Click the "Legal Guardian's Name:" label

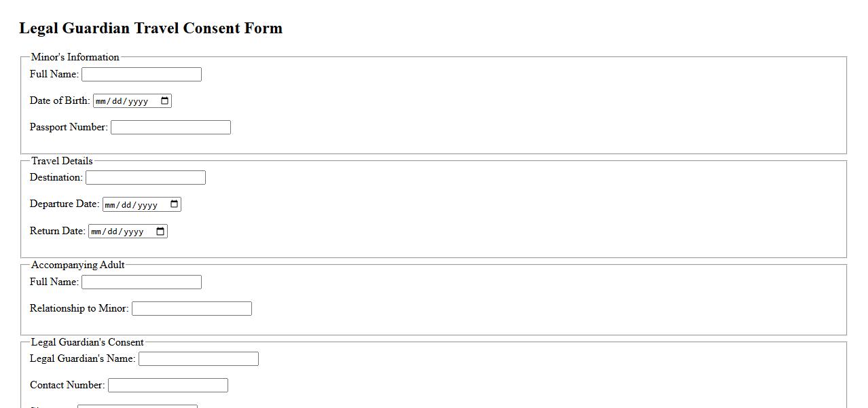click(83, 358)
